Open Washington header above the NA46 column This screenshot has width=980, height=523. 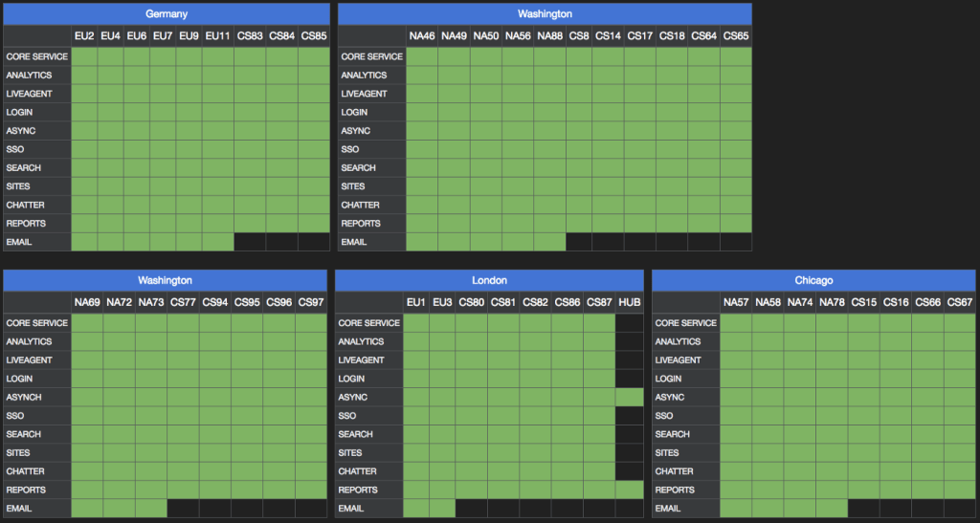(x=545, y=13)
